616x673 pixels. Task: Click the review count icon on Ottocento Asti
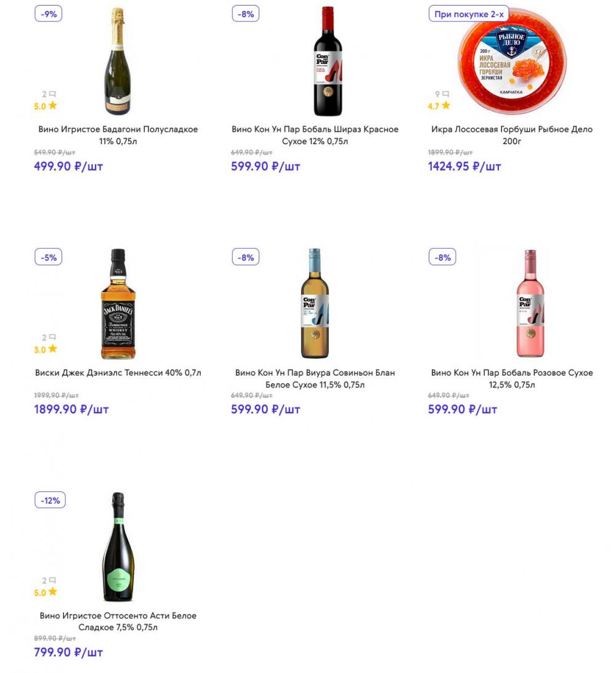click(52, 580)
